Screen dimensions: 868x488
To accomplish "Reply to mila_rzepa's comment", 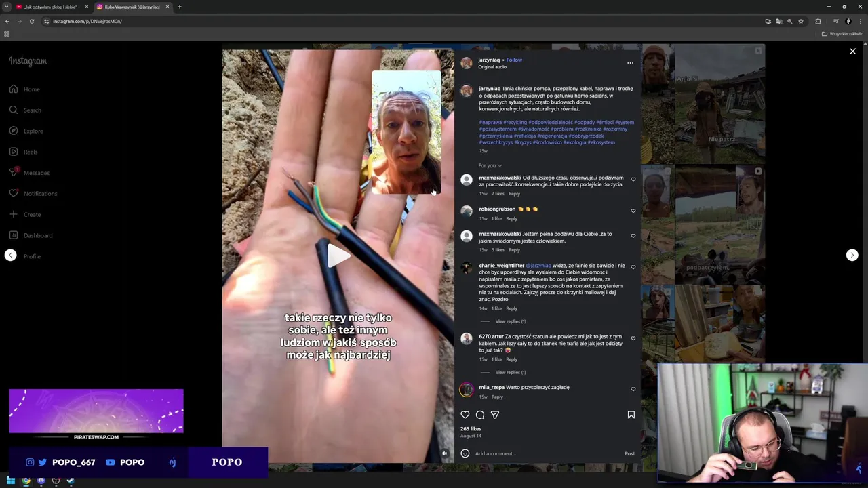I will [x=497, y=396].
